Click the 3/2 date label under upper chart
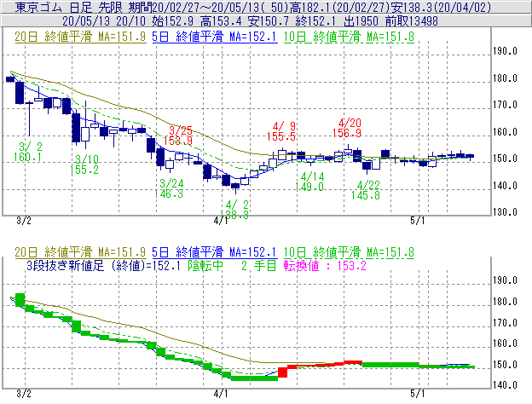The height and width of the screenshot is (404, 532). coord(24,221)
